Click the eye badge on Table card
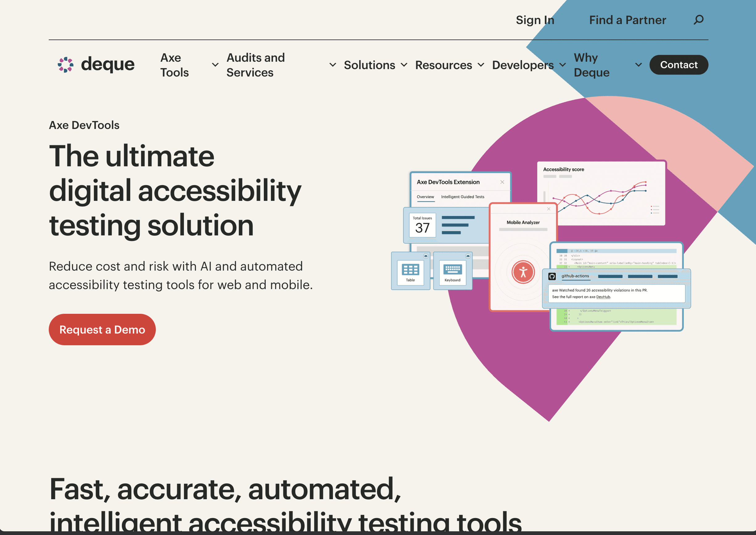This screenshot has height=535, width=756. pos(426,256)
